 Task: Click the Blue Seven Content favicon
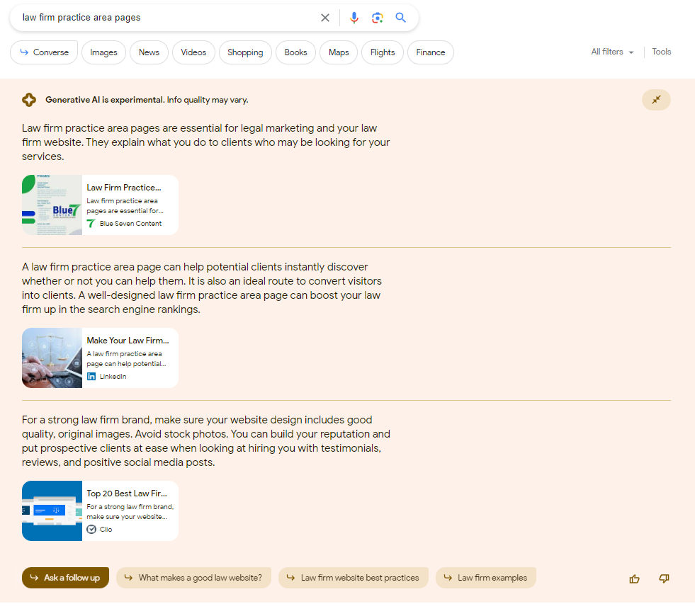[x=91, y=224]
